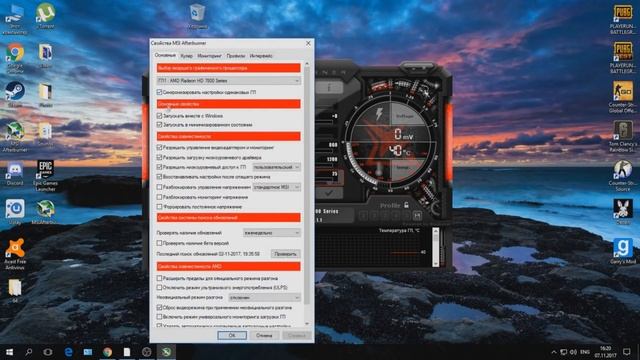The height and width of the screenshot is (360, 640).
Task: Show hidden system tray icons
Action: tap(554, 352)
